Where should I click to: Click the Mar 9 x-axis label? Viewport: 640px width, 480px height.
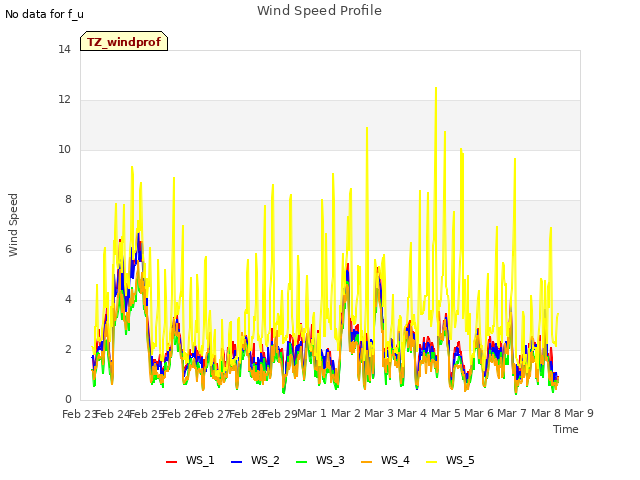(579, 413)
